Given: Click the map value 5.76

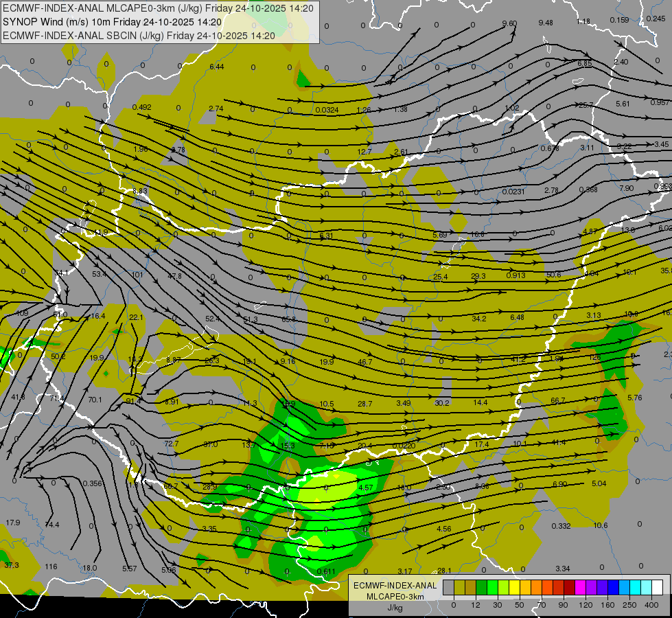Looking at the screenshot, I should 635,398.
